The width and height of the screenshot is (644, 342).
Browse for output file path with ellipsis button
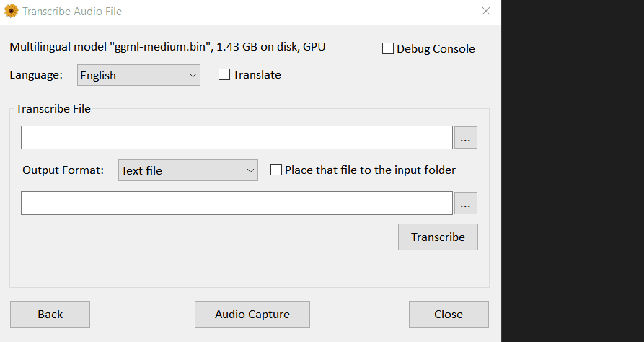coord(465,203)
